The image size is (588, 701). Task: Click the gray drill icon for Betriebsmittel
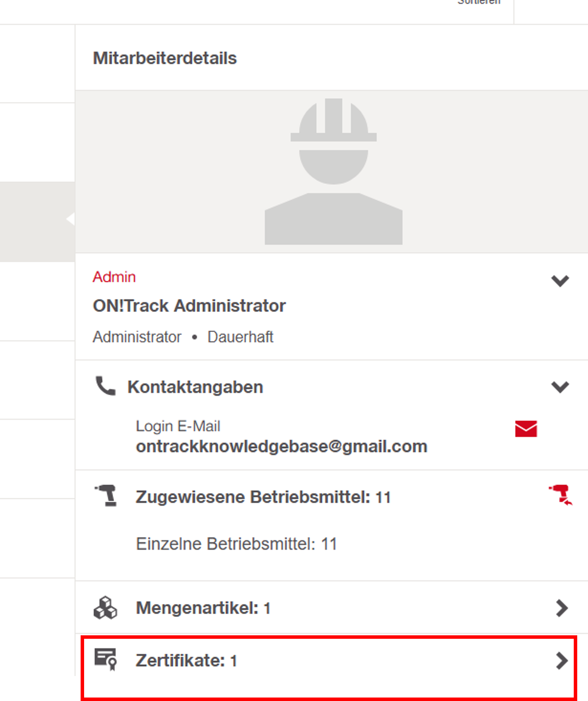106,496
